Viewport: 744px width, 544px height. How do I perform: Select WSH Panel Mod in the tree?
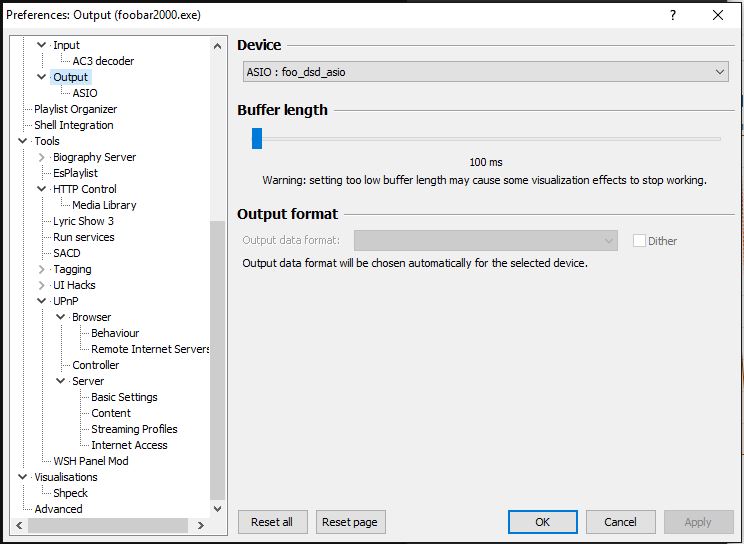91,461
